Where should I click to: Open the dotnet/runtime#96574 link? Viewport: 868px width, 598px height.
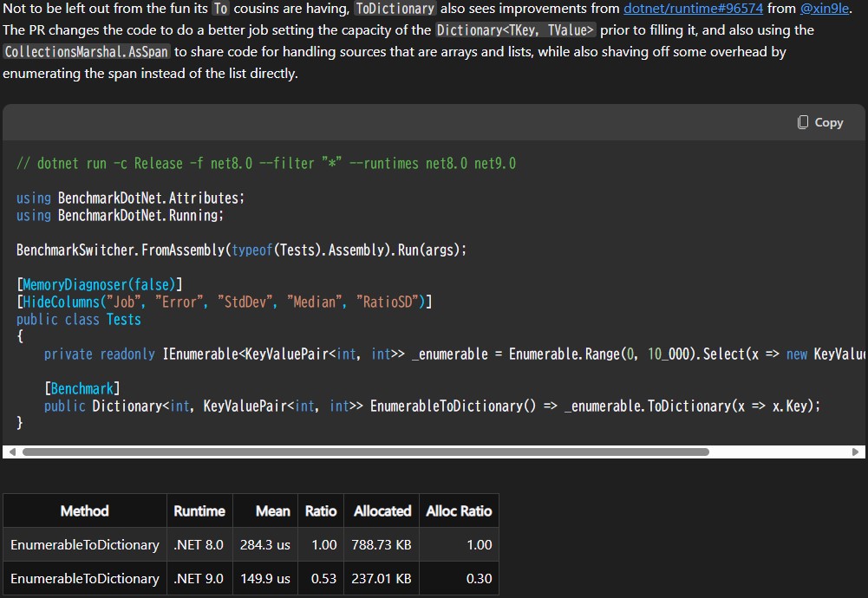pyautogui.click(x=693, y=9)
